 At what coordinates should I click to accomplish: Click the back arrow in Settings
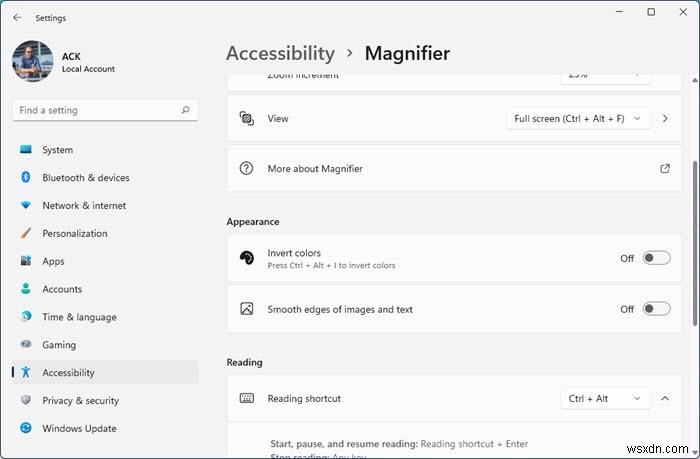(x=17, y=17)
